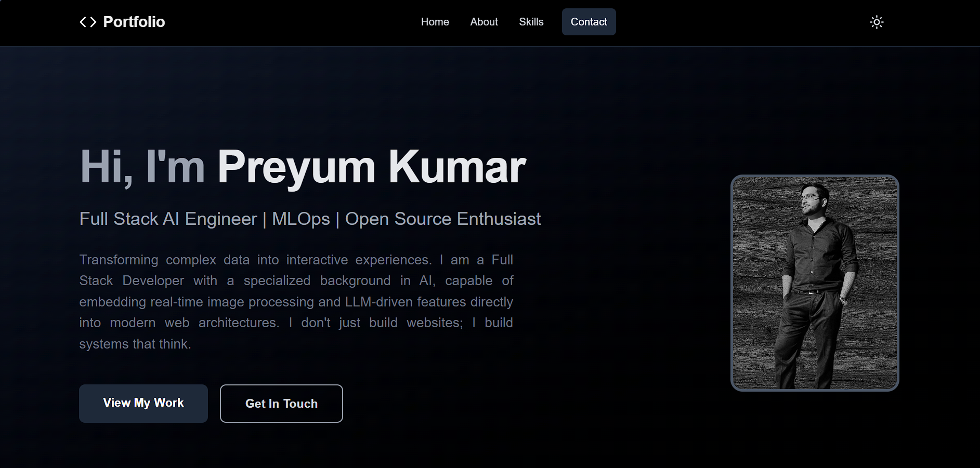Viewport: 980px width, 468px height.
Task: Select the highlighted Contact nav item
Action: click(x=589, y=22)
